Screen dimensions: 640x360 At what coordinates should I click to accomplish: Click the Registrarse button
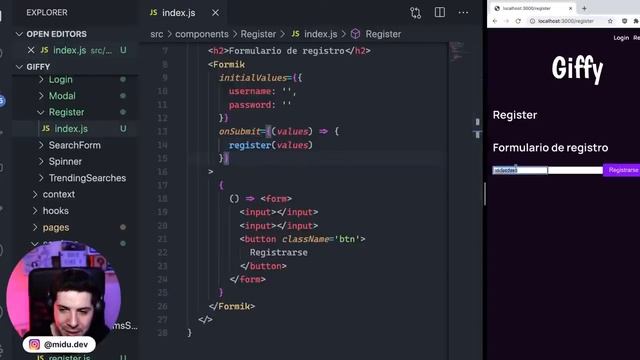click(x=623, y=170)
